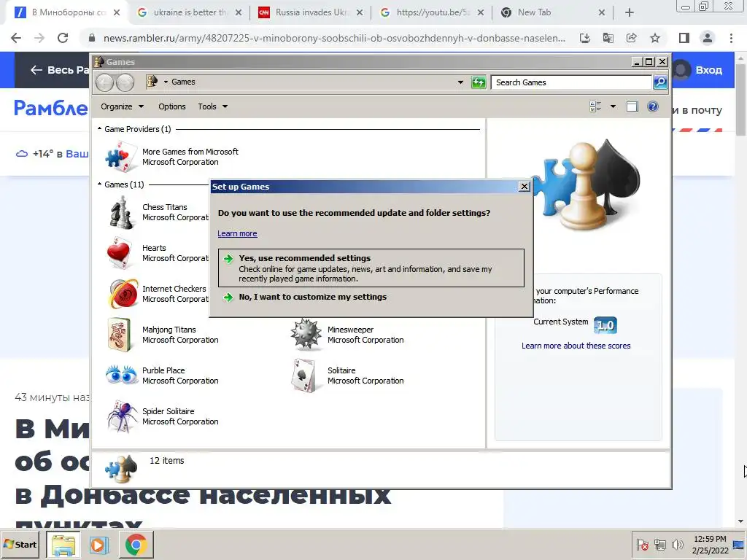This screenshot has width=747, height=560.
Task: Click the Games Explorer forward arrow button
Action: point(125,82)
